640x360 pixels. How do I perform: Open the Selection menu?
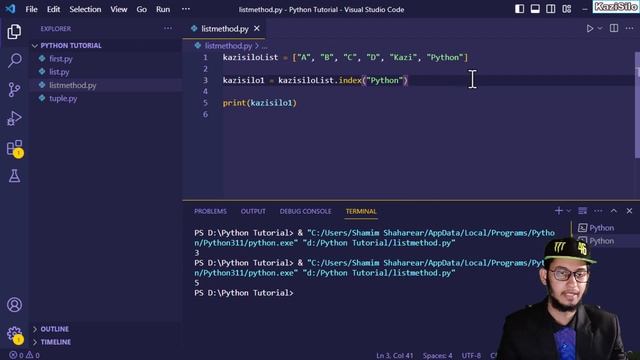coord(85,9)
